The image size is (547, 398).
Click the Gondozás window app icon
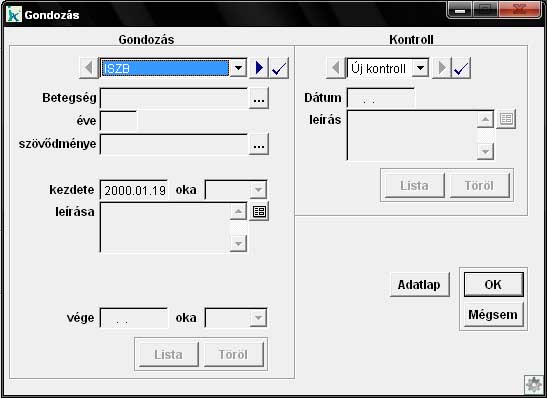(x=14, y=15)
